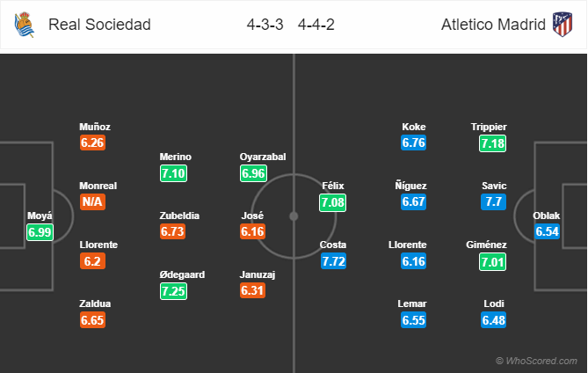Screen dimensions: 588x373
Task: Click Félix's 7.08 rating badge
Action: [x=334, y=202]
